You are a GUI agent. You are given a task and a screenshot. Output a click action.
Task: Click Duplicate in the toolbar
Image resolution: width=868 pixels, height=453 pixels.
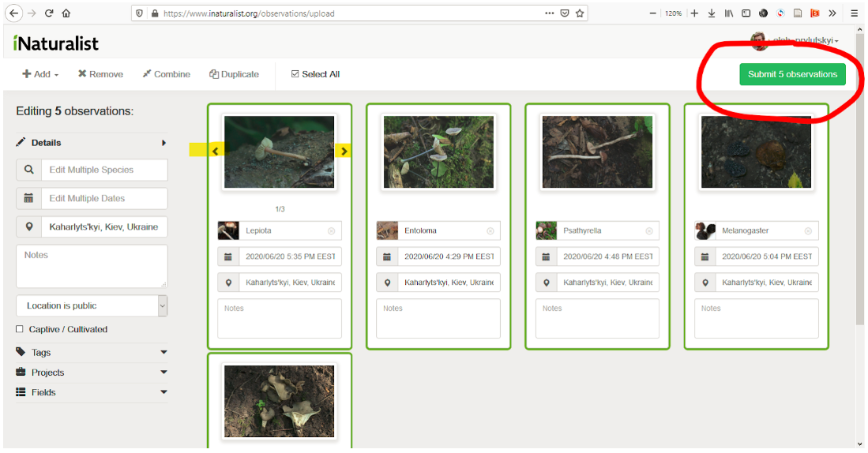point(234,74)
